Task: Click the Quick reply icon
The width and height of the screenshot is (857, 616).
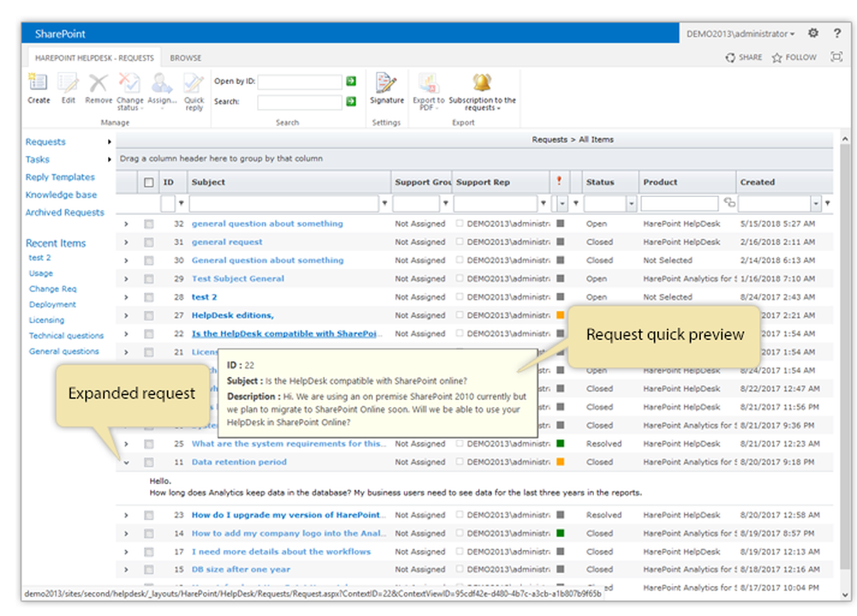Action: coord(194,82)
